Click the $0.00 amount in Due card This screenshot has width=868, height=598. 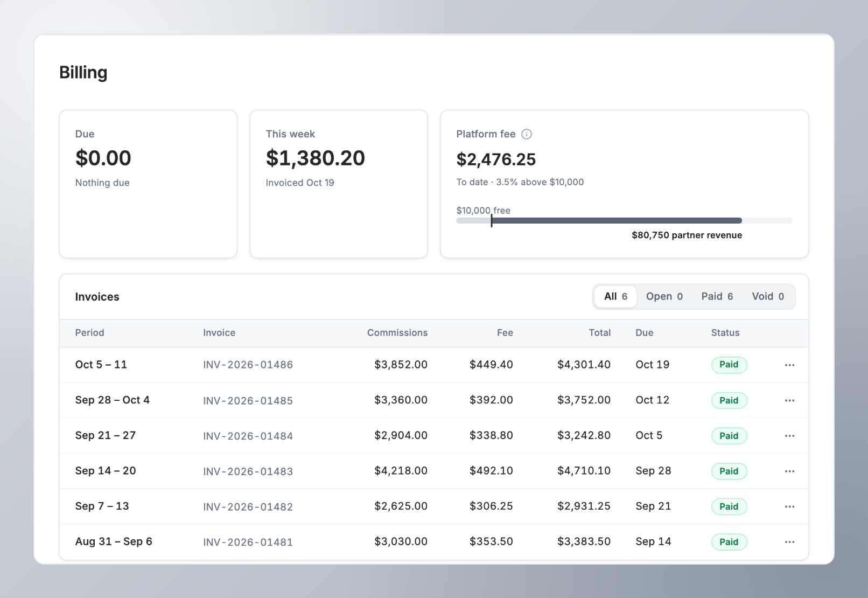[x=103, y=158]
